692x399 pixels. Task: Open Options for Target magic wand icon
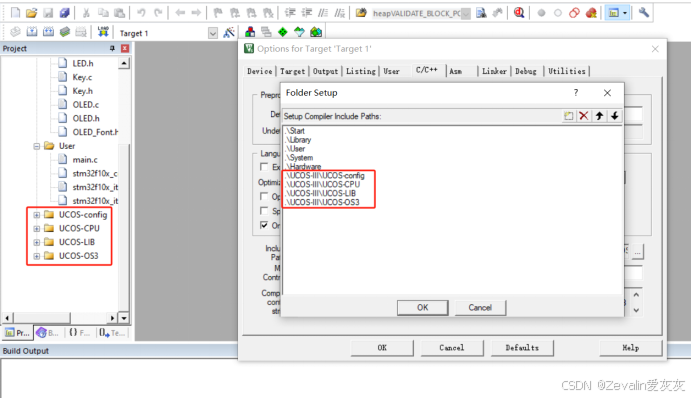coord(229,32)
